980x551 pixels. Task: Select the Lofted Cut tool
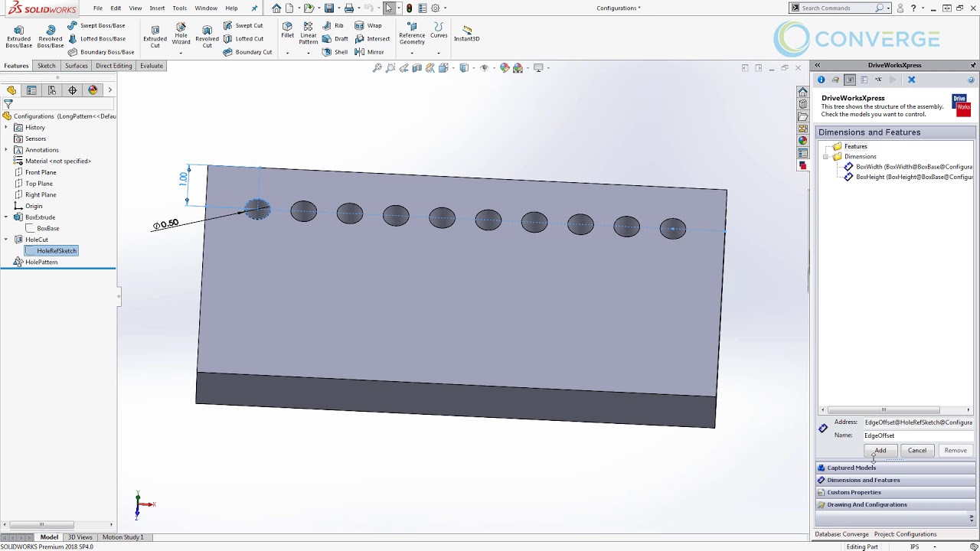[x=243, y=38]
